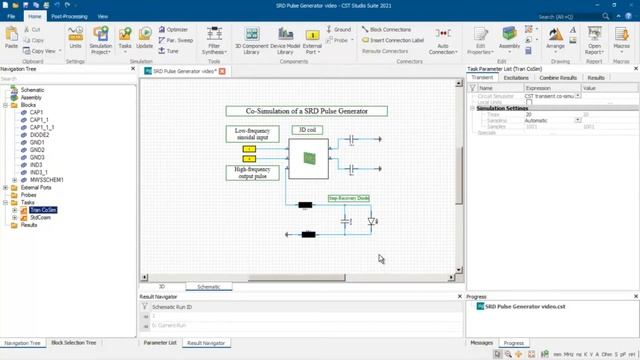Image resolution: width=640 pixels, height=360 pixels.
Task: Switch to the Messages tab
Action: 482,343
